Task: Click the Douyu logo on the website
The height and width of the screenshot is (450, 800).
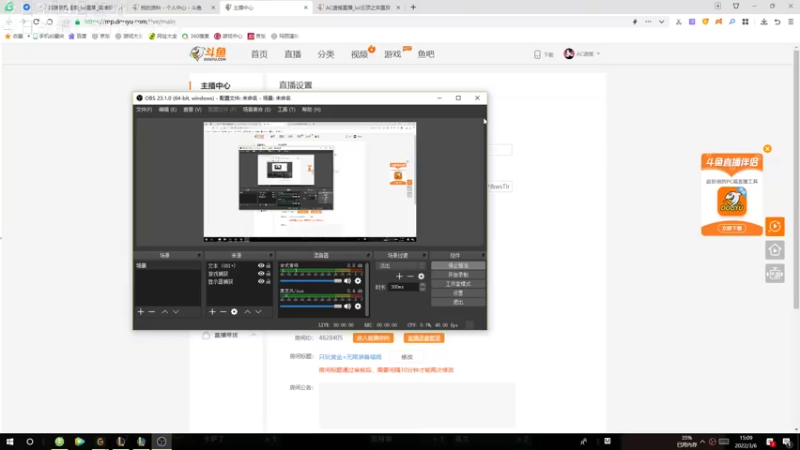Action: point(208,54)
